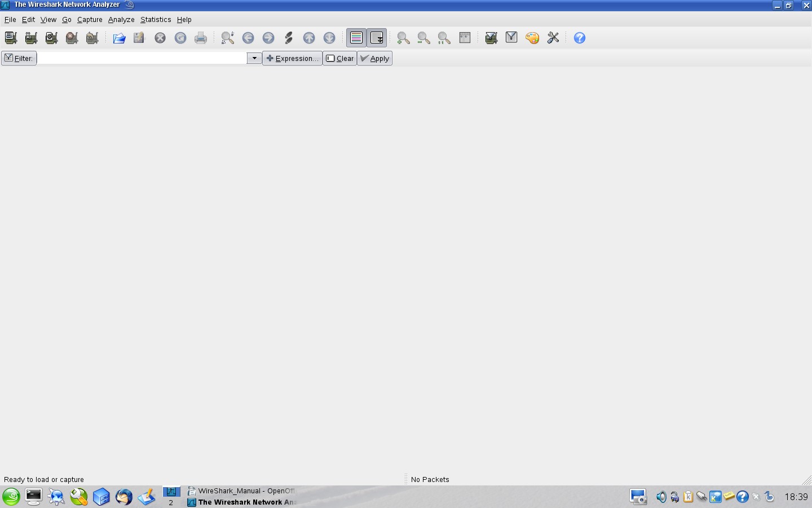Reset zoom to normal size
The image size is (812, 508).
click(444, 38)
